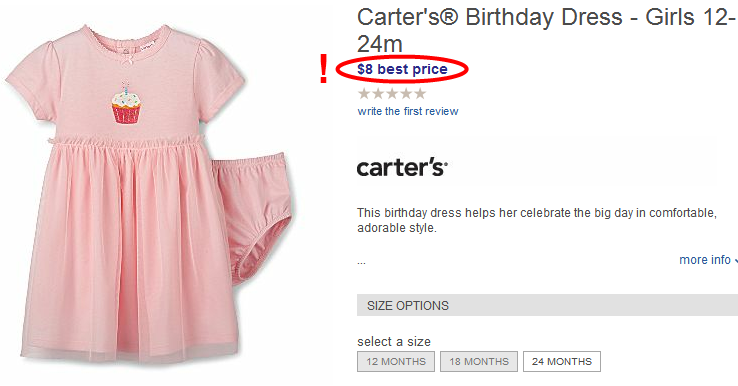The image size is (738, 386).
Task: Click the red exclamation mark
Action: point(323,69)
